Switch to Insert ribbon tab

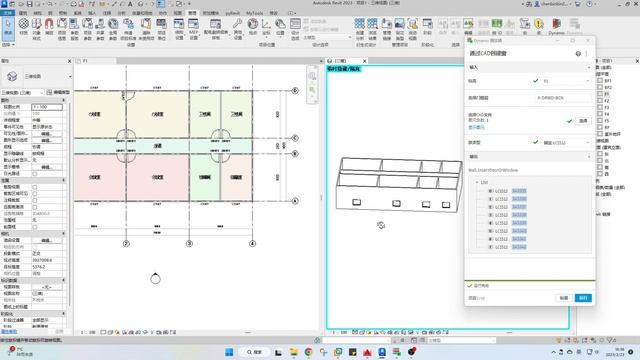click(x=92, y=13)
